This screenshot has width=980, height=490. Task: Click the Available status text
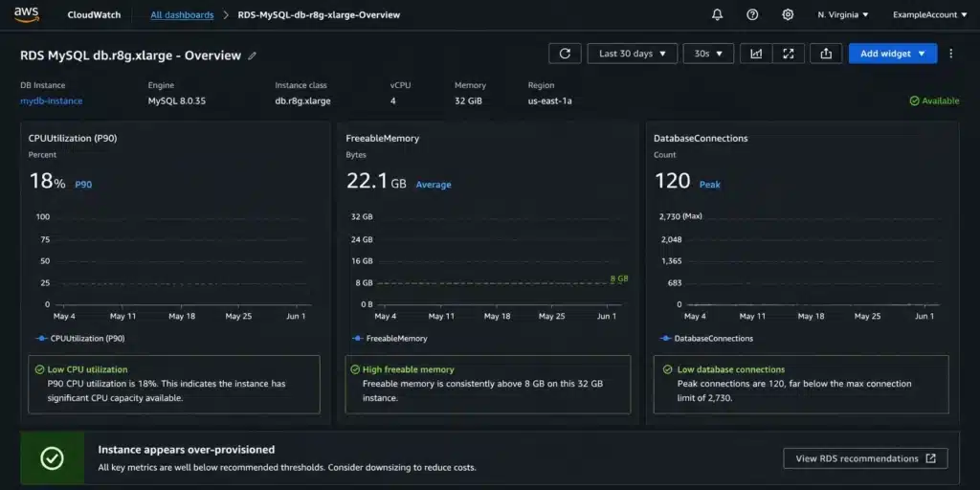[x=941, y=100]
